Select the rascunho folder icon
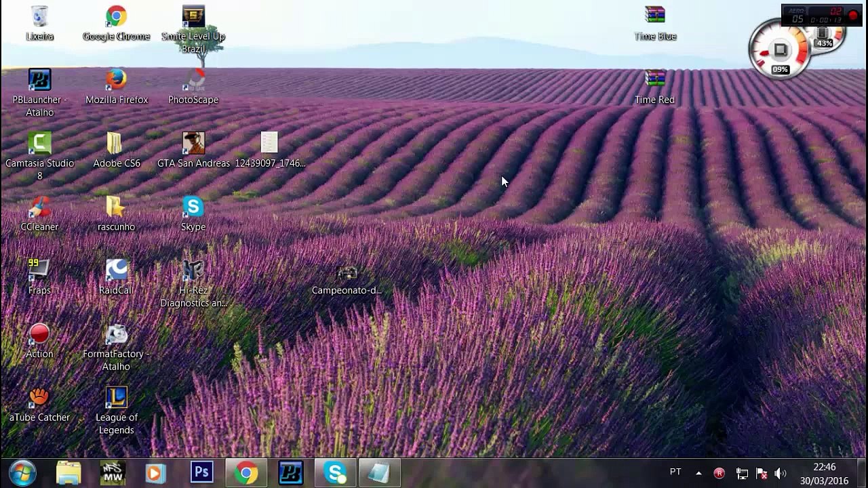The width and height of the screenshot is (868, 488). (x=116, y=214)
